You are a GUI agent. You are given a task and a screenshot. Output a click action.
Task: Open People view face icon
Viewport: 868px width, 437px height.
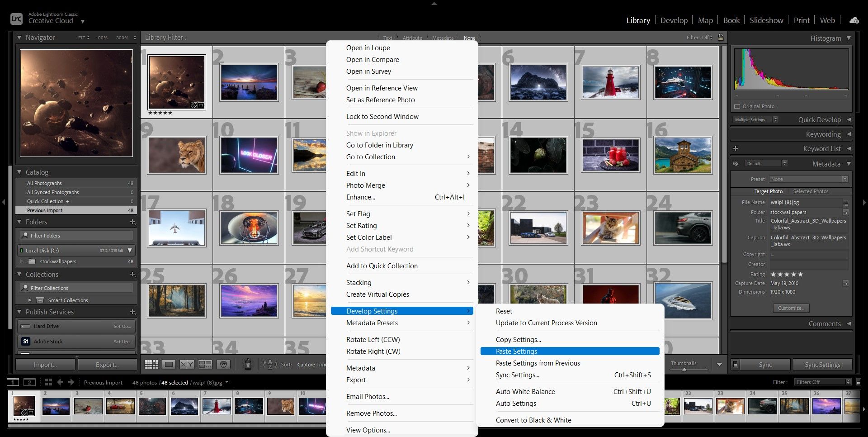[x=223, y=365]
